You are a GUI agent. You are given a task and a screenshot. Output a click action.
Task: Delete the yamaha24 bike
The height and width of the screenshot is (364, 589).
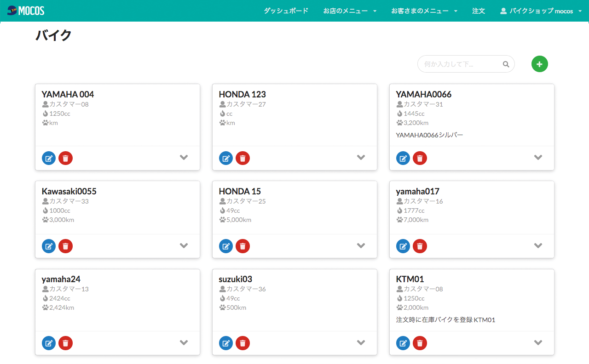[65, 343]
